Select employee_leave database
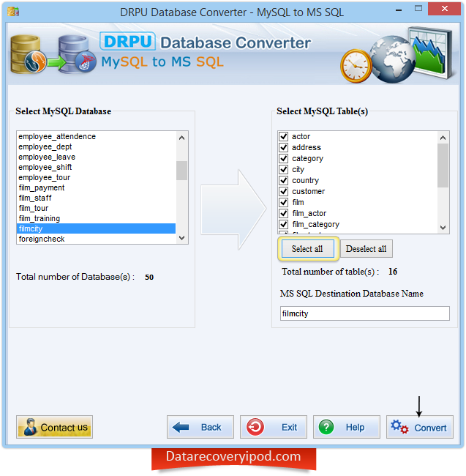Viewport: 466px width, 476px height. 97,157
